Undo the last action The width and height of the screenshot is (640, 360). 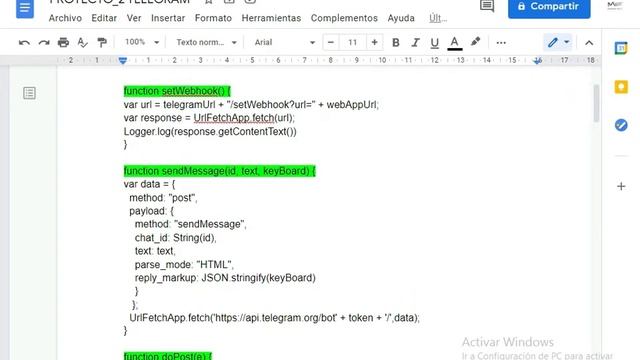[24, 42]
